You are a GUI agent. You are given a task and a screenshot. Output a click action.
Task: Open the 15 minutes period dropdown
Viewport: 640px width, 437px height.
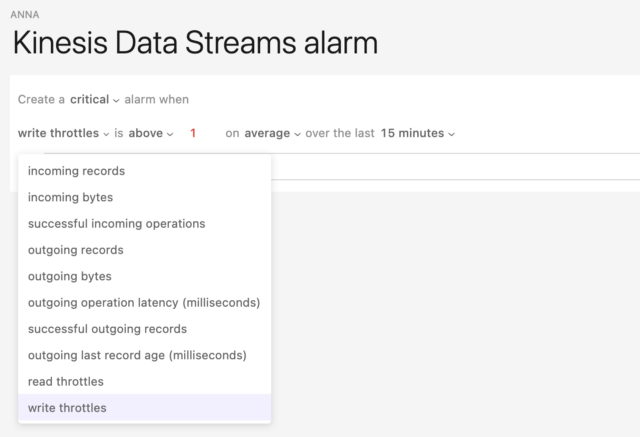click(x=418, y=133)
